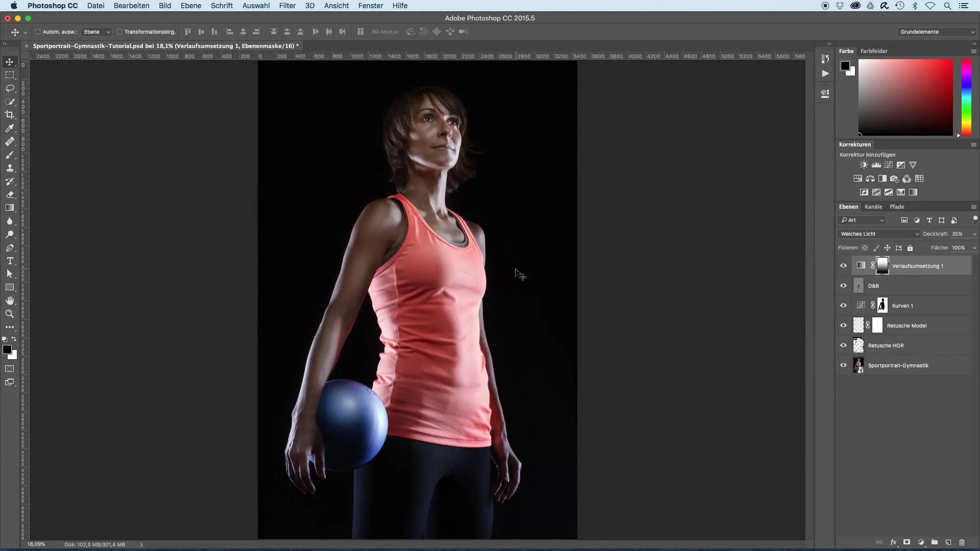Viewport: 980px width, 551px height.
Task: Select the Dodge tool
Action: coord(10,234)
